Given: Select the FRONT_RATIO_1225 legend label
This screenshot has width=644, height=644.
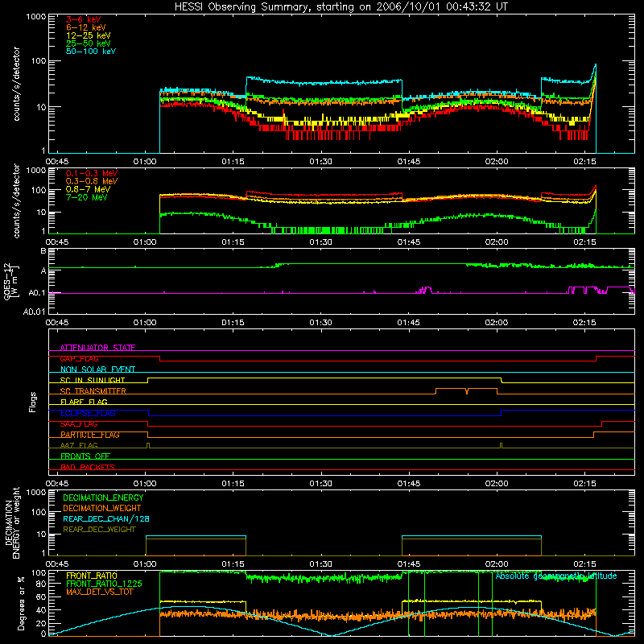Looking at the screenshot, I should [104, 584].
